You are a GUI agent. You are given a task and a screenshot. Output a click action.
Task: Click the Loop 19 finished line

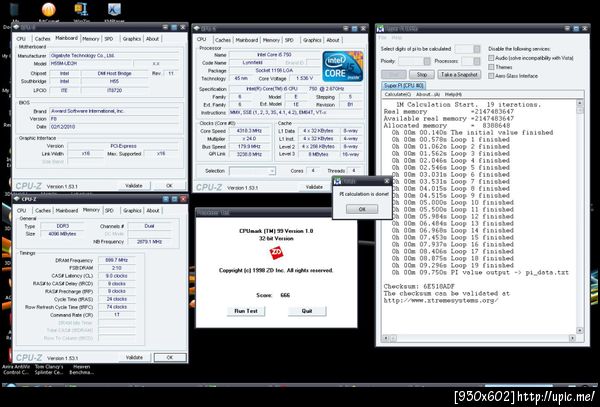coord(453,265)
